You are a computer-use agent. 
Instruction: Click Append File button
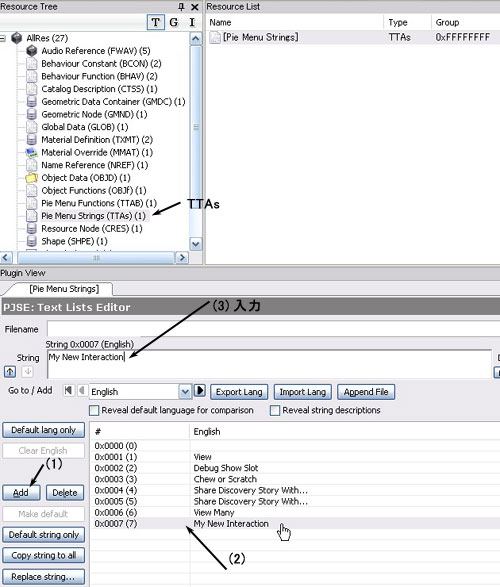[x=366, y=392]
